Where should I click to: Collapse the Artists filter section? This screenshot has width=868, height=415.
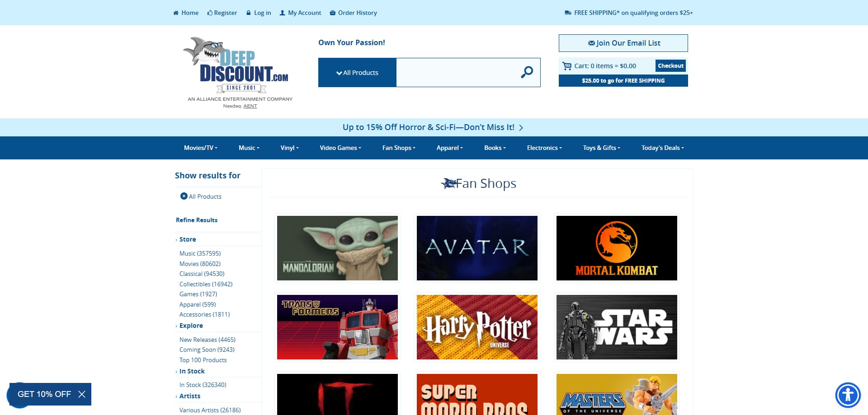click(x=189, y=396)
